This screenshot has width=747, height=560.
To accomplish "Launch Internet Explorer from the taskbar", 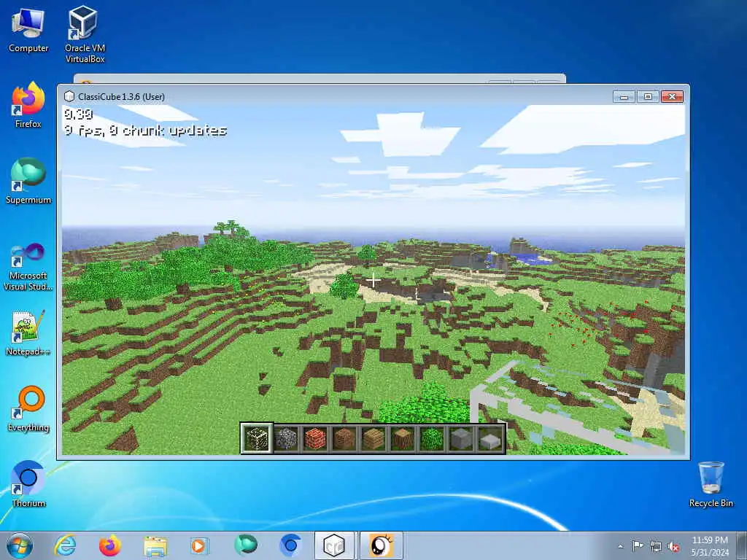I will pyautogui.click(x=65, y=545).
